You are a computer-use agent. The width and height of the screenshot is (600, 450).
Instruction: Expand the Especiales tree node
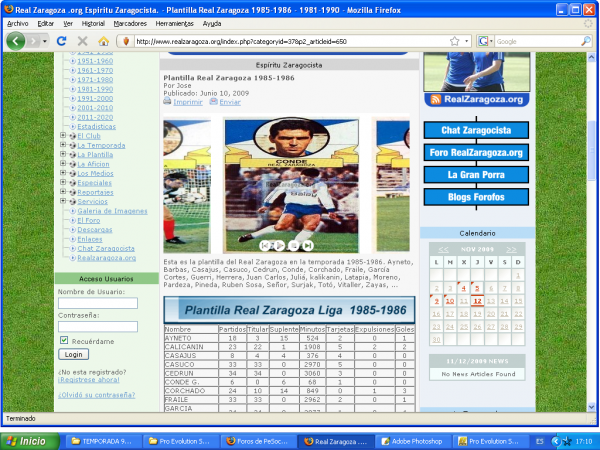pyautogui.click(x=63, y=182)
